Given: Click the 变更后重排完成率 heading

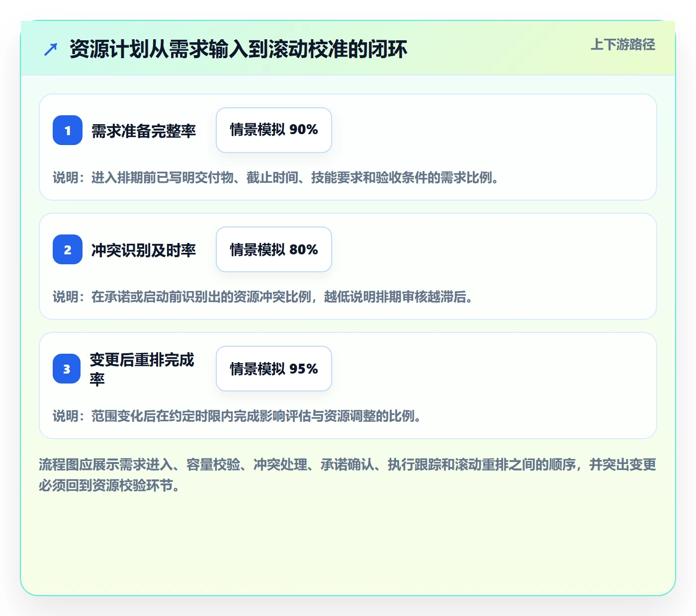Looking at the screenshot, I should click(x=142, y=369).
